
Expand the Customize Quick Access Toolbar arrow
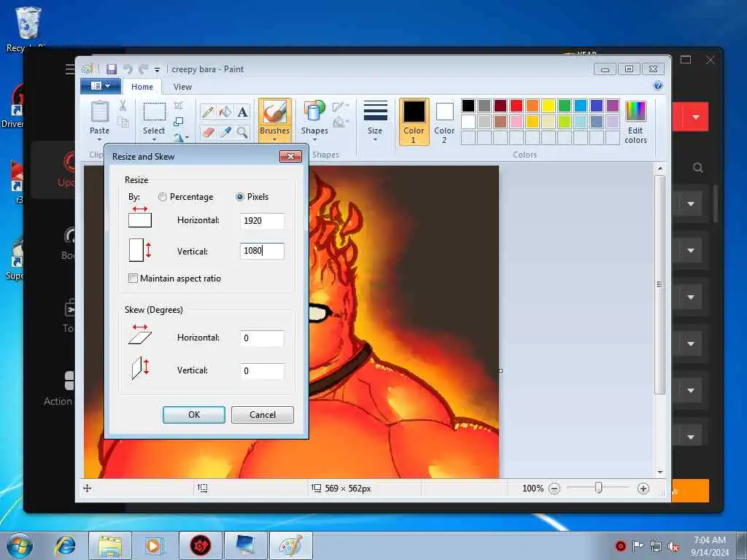pos(157,70)
